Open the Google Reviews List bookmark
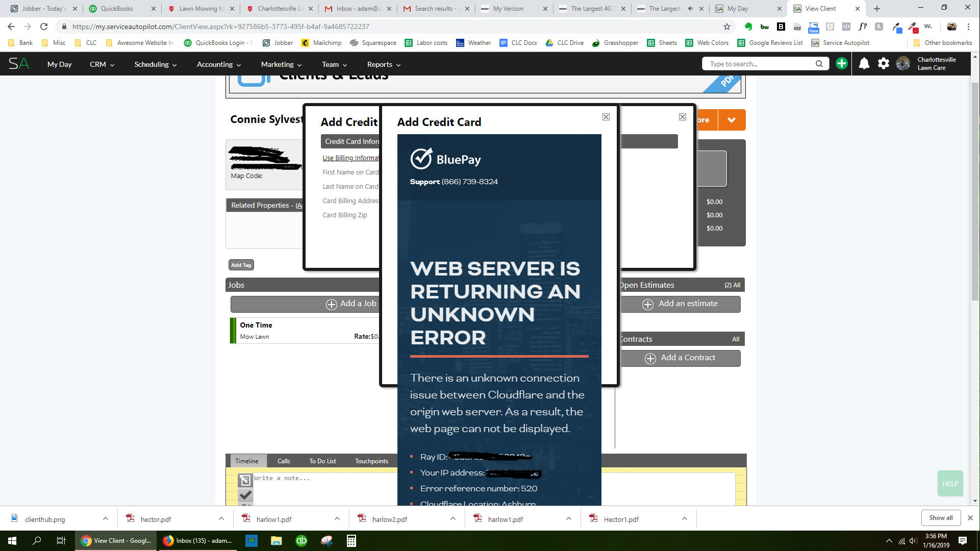Viewport: 980px width, 551px height. click(770, 43)
